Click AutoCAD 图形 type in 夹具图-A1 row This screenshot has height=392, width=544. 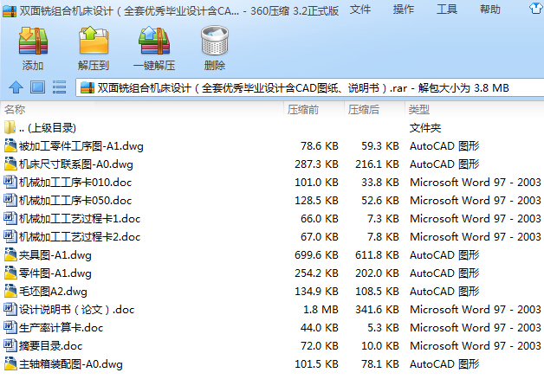tap(444, 255)
